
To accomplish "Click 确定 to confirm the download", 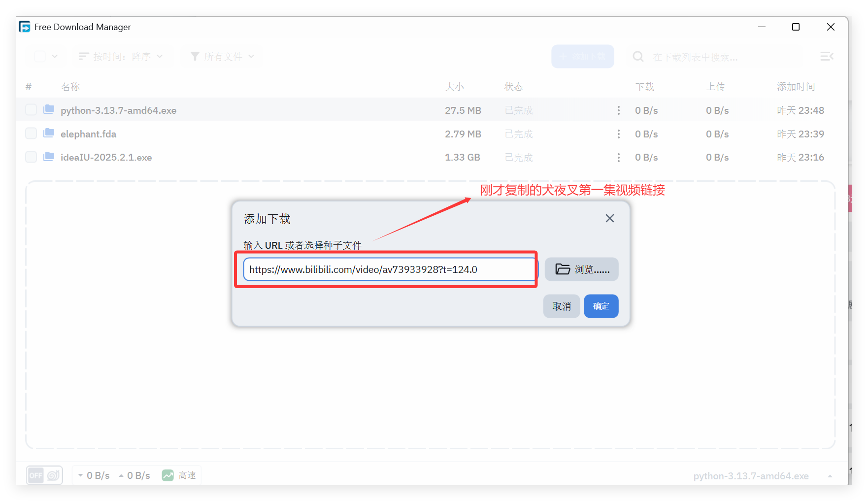I will coord(601,306).
